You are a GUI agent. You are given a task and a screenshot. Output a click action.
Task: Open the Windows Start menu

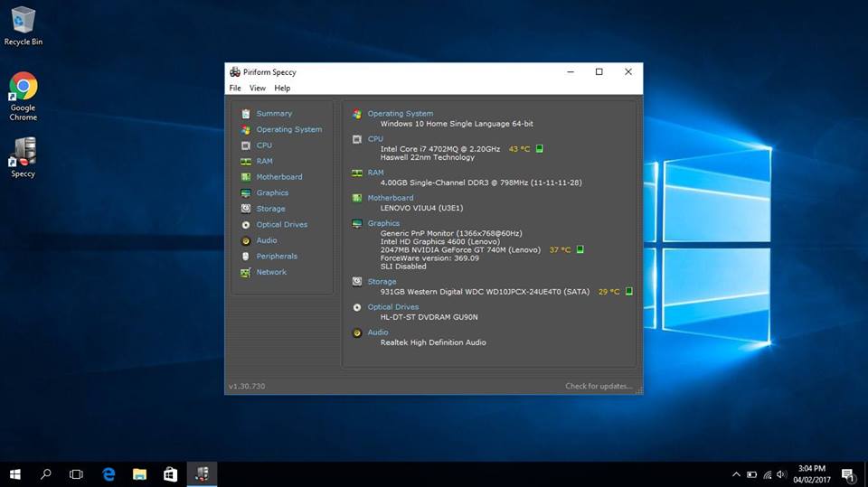15,474
